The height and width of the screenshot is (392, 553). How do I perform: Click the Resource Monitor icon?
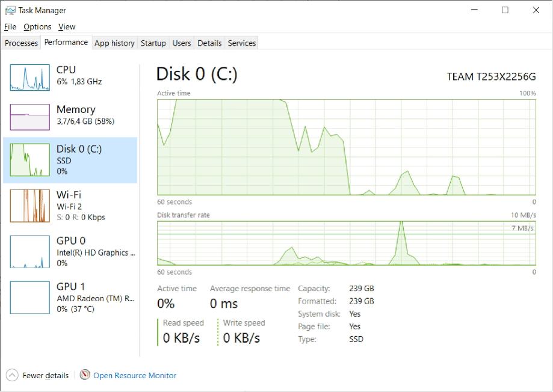point(85,375)
